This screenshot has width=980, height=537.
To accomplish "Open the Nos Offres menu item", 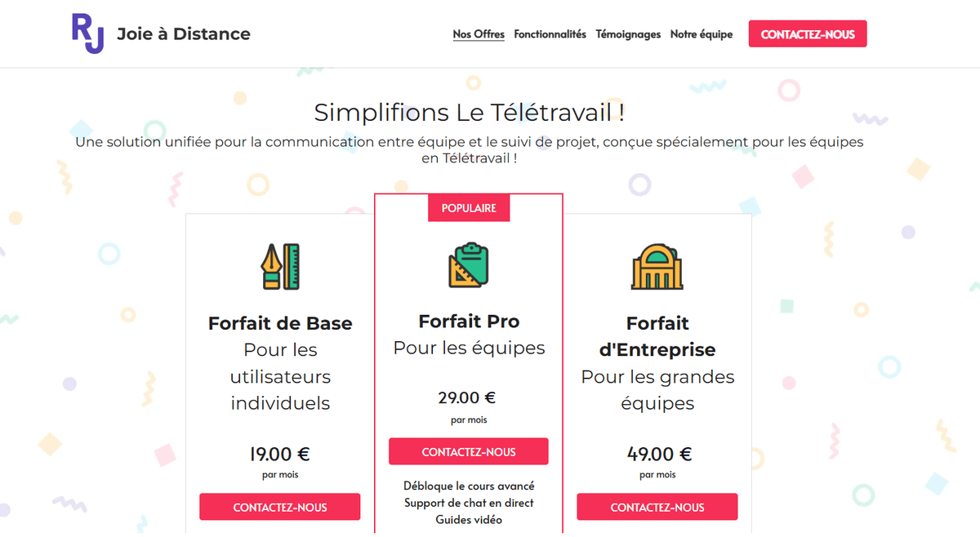I will pyautogui.click(x=479, y=34).
